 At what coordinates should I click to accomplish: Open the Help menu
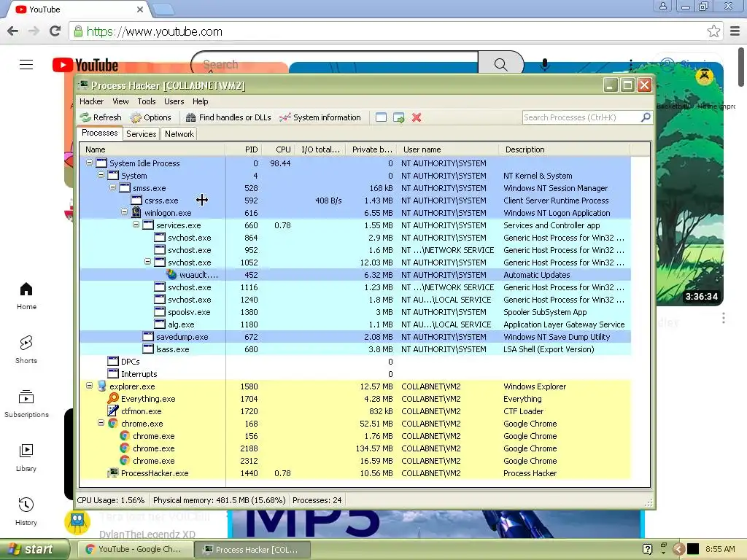coord(201,101)
